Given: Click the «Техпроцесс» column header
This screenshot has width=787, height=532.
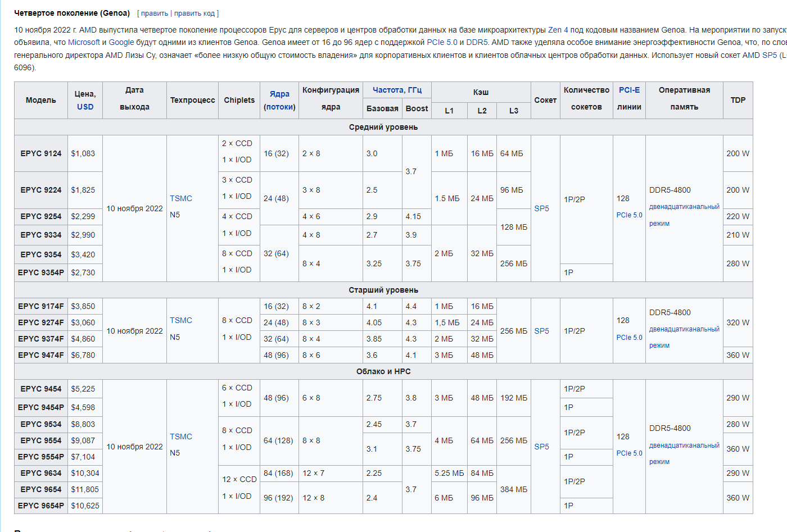Looking at the screenshot, I should pos(192,100).
